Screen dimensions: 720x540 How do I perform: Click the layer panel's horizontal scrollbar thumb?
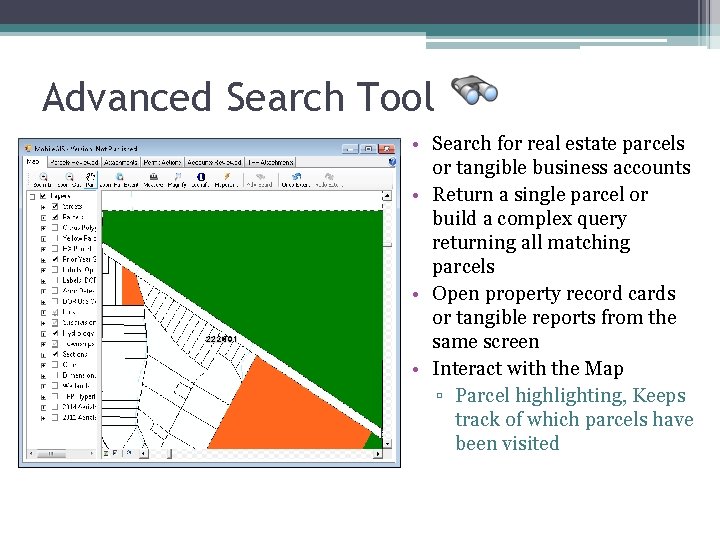pyautogui.click(x=51, y=454)
